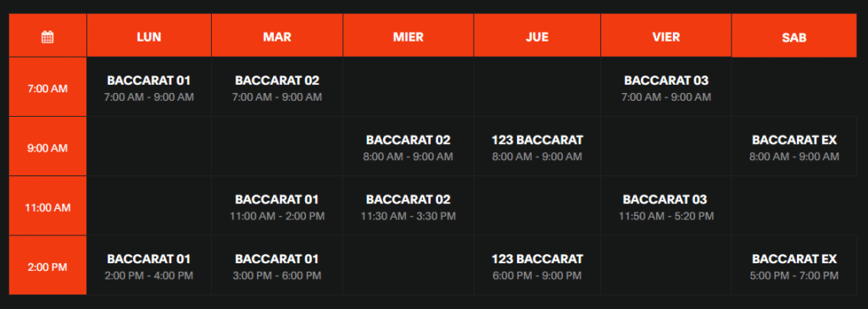Open Wednesday BACCARAT 02 11:30 AM session
Screen dimensions: 868x309
click(408, 207)
